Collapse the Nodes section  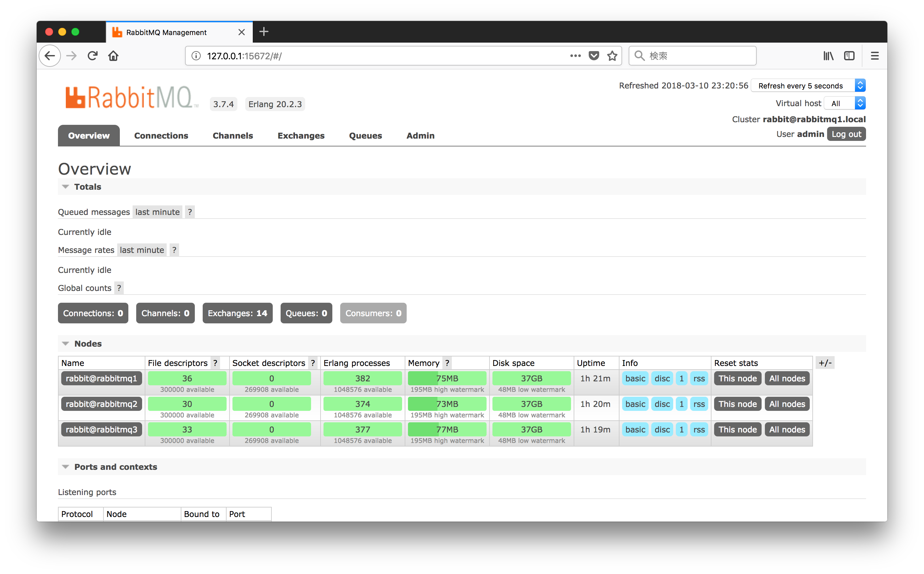(82, 344)
